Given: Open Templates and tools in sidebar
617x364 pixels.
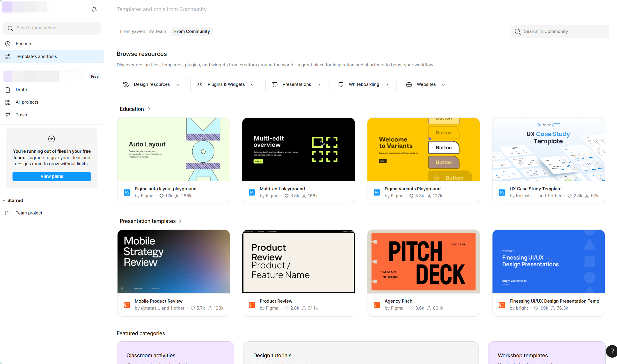Looking at the screenshot, I should (52, 56).
